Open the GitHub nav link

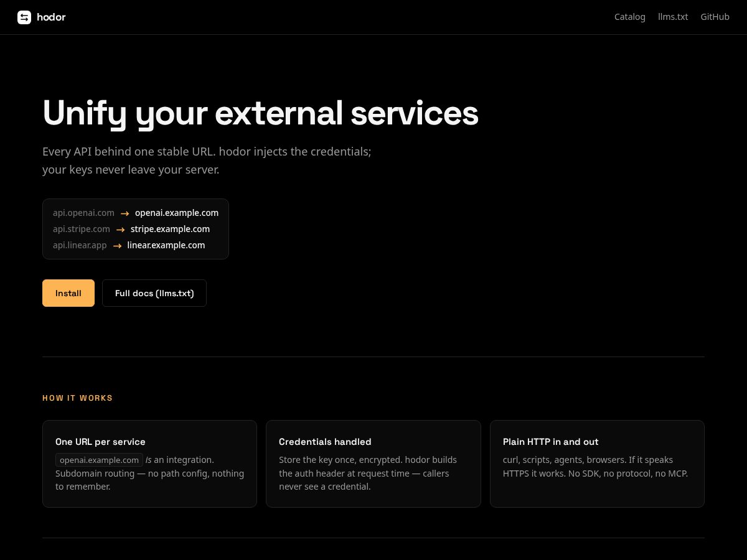click(x=715, y=17)
